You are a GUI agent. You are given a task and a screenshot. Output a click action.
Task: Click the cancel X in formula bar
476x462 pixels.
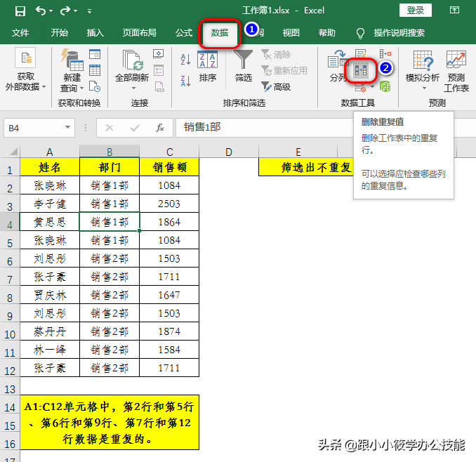(x=110, y=128)
